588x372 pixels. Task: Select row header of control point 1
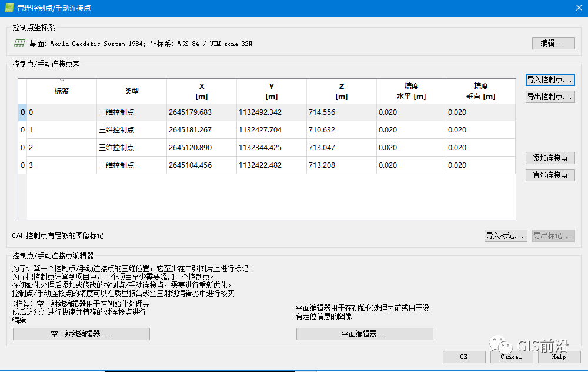[x=22, y=130]
